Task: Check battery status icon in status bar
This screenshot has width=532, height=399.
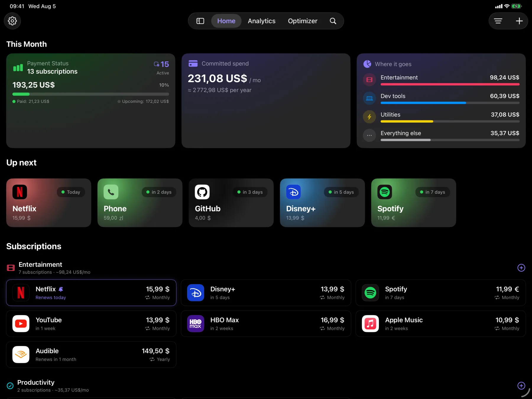Action: click(517, 6)
